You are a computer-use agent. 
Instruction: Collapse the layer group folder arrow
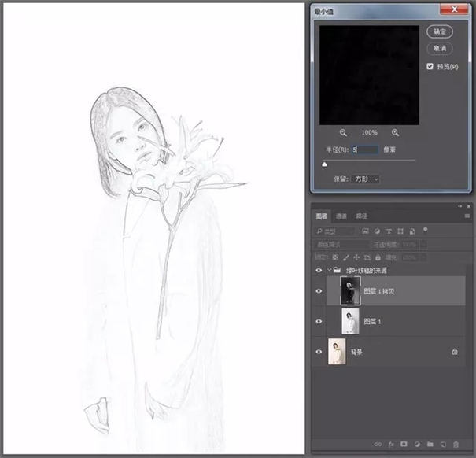pos(329,270)
